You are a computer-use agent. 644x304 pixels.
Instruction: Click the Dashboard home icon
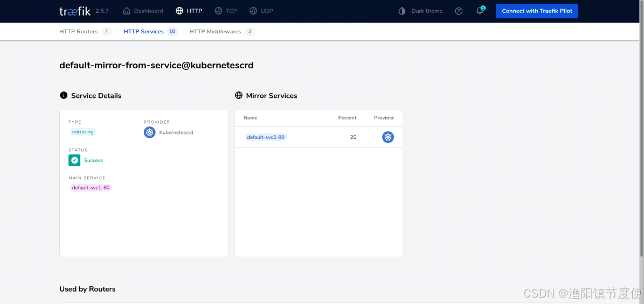coord(127,11)
